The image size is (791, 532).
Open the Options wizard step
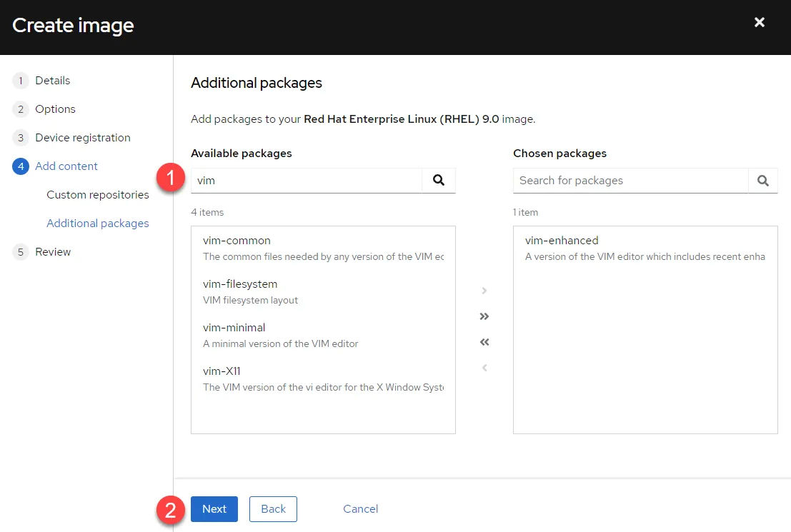coord(55,109)
